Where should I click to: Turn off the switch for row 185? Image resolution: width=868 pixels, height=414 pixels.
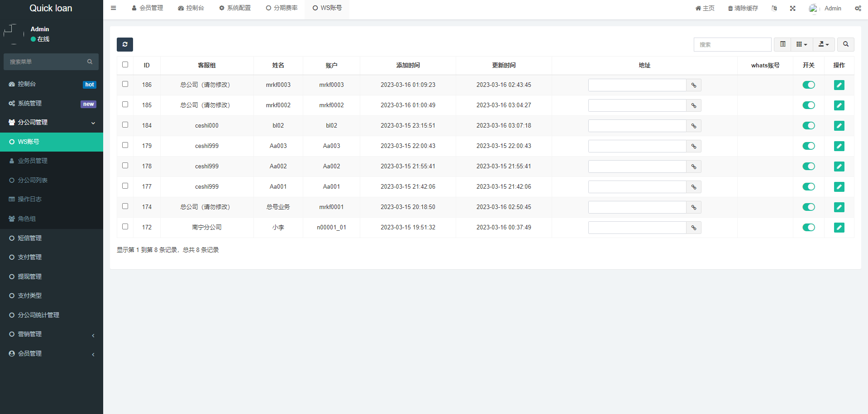click(808, 105)
